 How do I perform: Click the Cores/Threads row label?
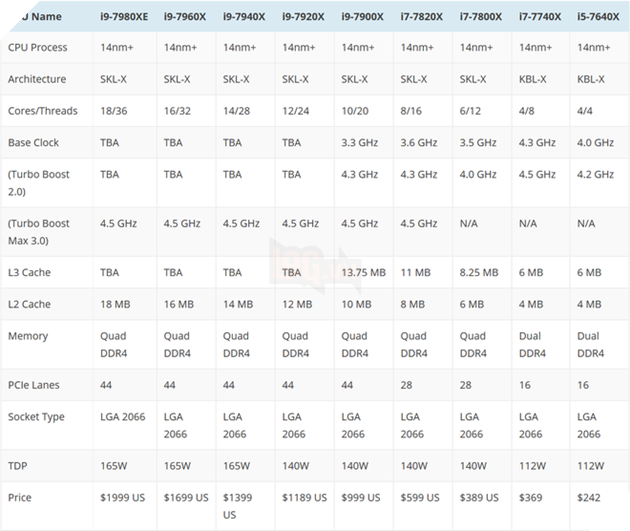(x=42, y=111)
